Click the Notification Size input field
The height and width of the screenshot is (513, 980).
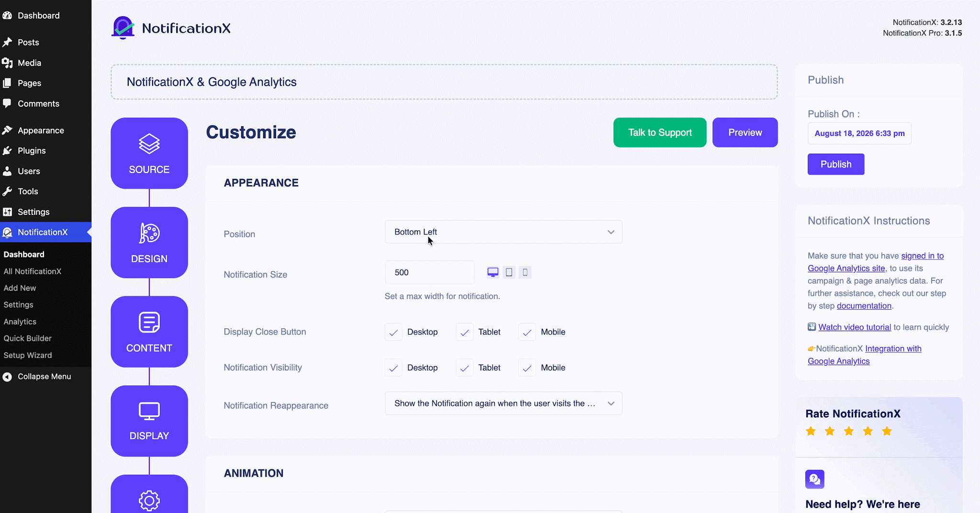tap(429, 272)
